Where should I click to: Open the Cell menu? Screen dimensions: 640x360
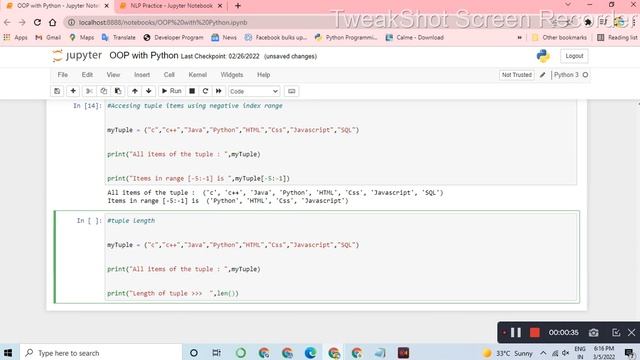coord(169,75)
